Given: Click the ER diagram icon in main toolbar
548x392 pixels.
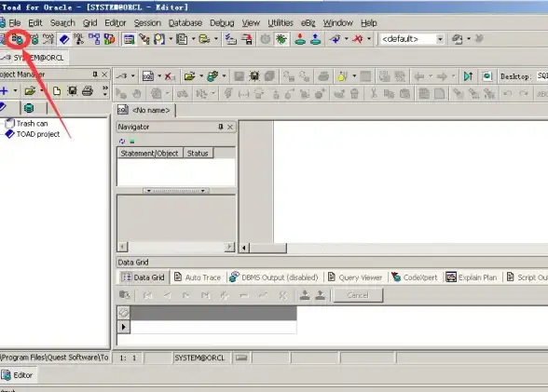Looking at the screenshot, I should [94, 39].
